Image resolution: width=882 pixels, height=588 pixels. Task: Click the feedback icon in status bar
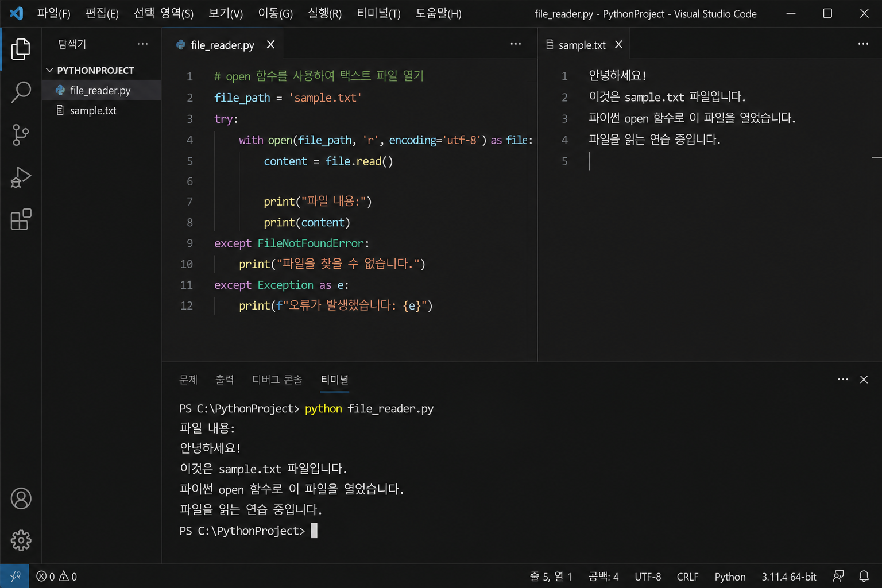pos(838,576)
